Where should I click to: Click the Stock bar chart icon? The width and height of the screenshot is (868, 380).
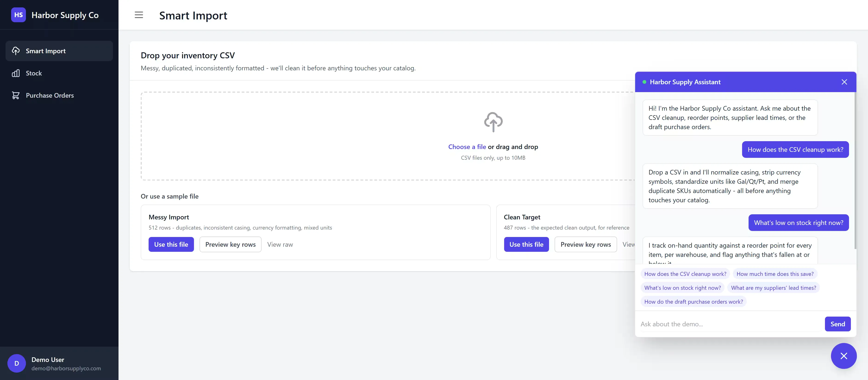(16, 73)
